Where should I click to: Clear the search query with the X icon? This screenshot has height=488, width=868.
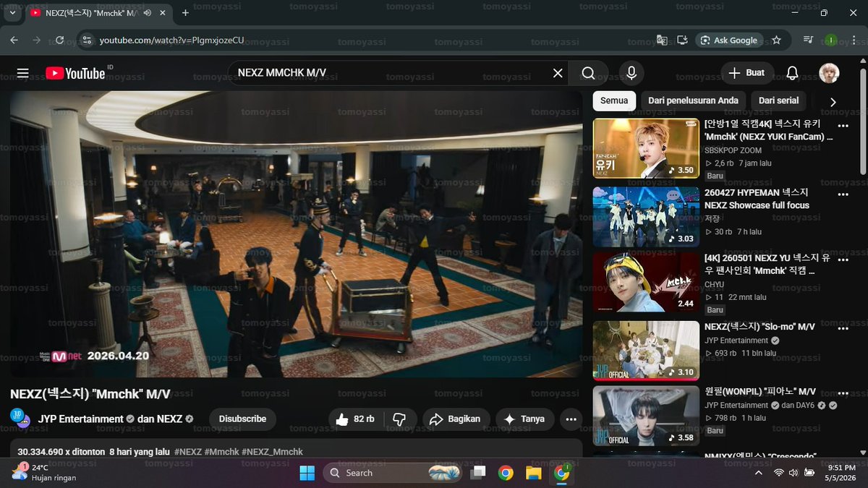[x=558, y=73]
